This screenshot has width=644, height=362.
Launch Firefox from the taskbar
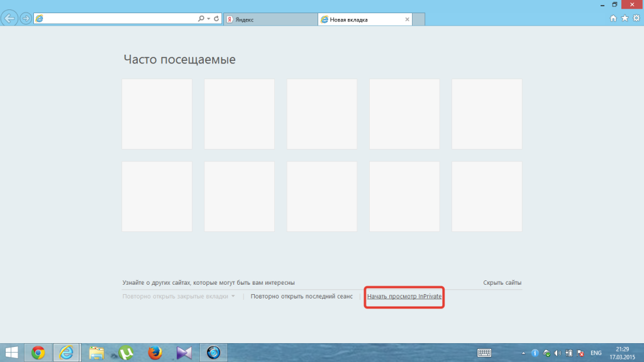pyautogui.click(x=155, y=353)
